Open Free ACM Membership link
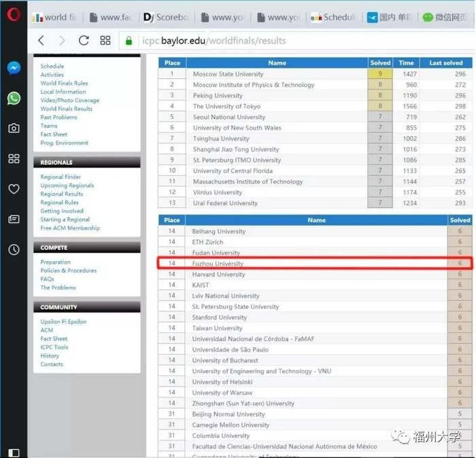476x458 pixels. pyautogui.click(x=70, y=228)
